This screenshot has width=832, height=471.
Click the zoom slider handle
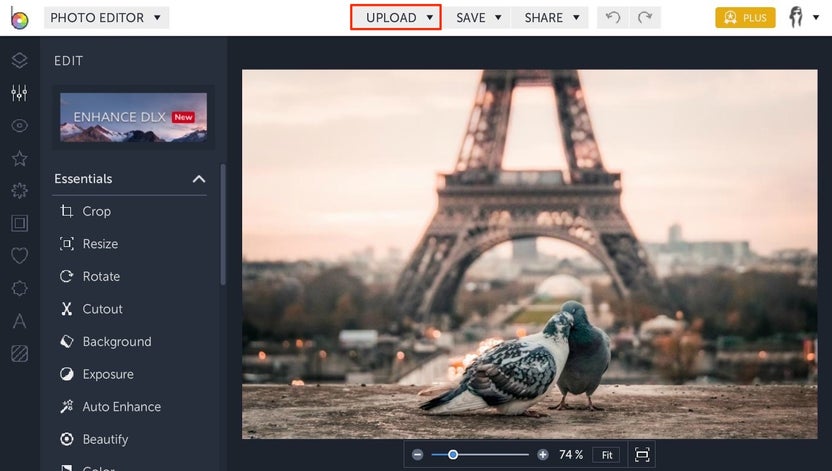coord(453,455)
